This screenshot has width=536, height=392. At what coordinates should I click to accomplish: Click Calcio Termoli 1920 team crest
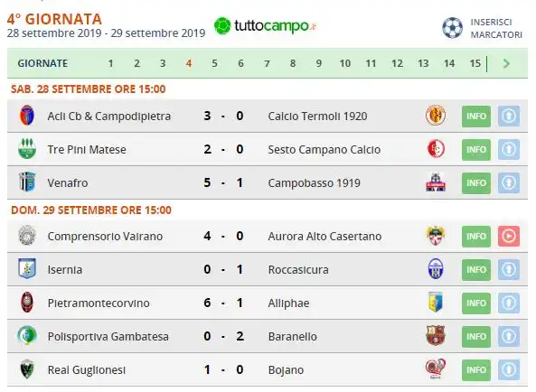(x=436, y=115)
